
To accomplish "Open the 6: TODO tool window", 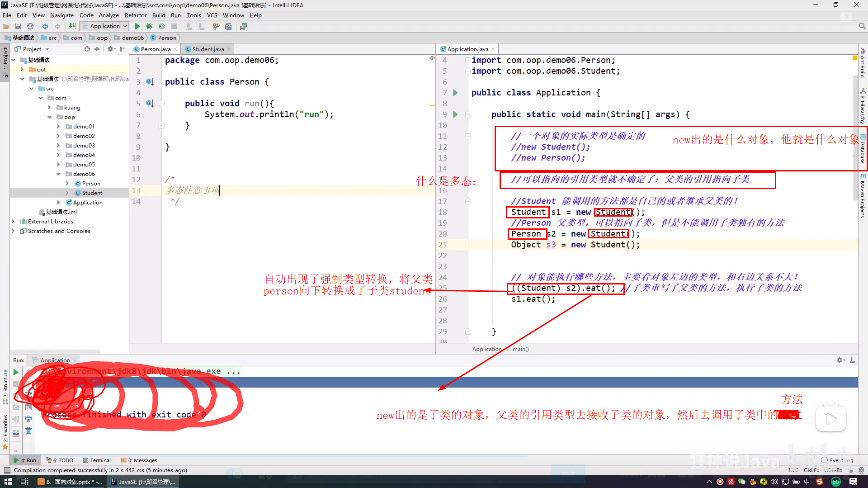I will click(59, 460).
